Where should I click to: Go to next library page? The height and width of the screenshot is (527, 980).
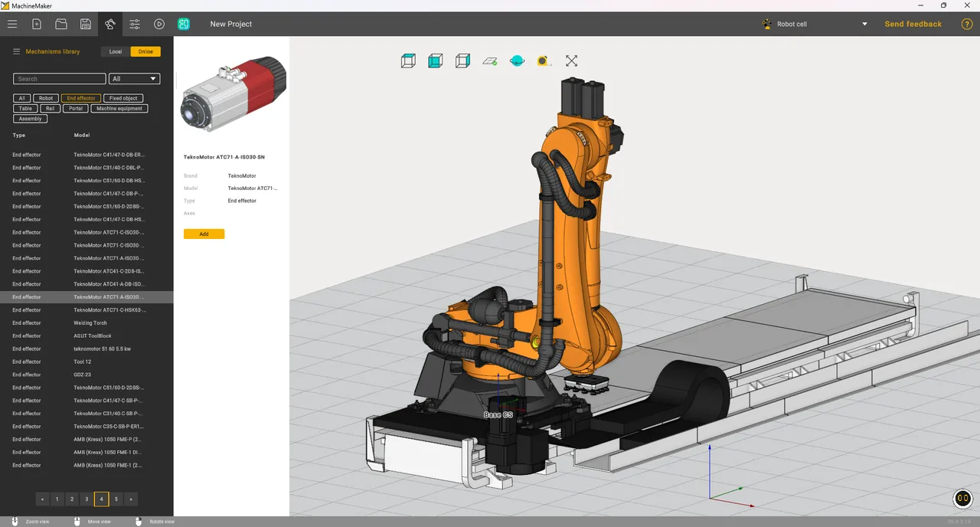131,499
